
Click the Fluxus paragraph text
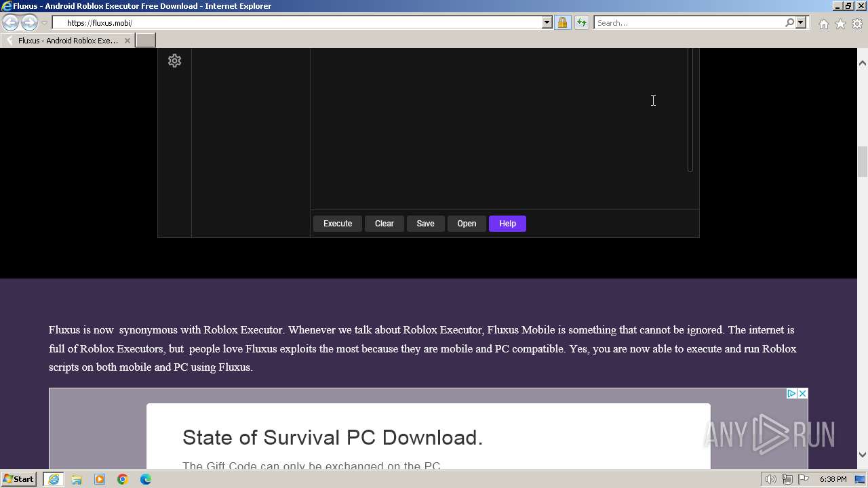tap(422, 348)
